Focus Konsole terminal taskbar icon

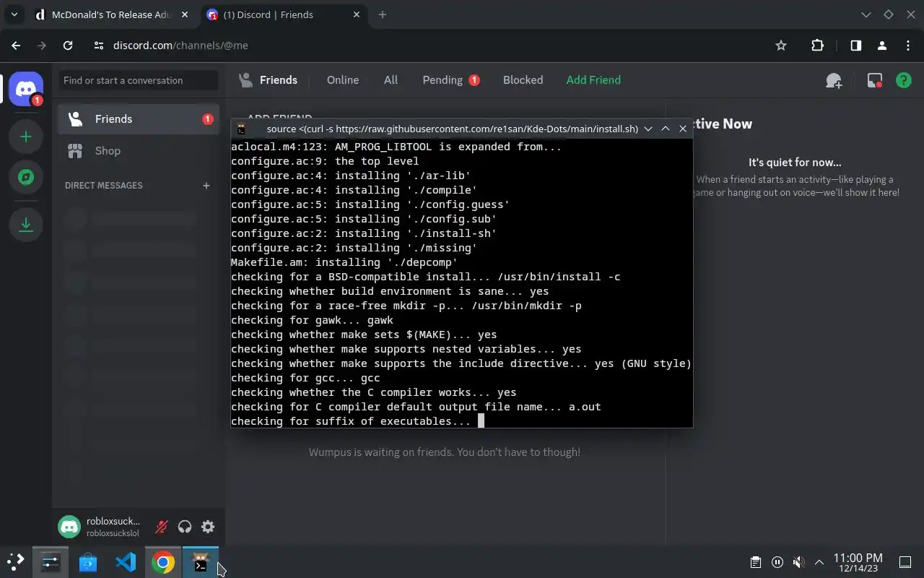click(x=201, y=561)
